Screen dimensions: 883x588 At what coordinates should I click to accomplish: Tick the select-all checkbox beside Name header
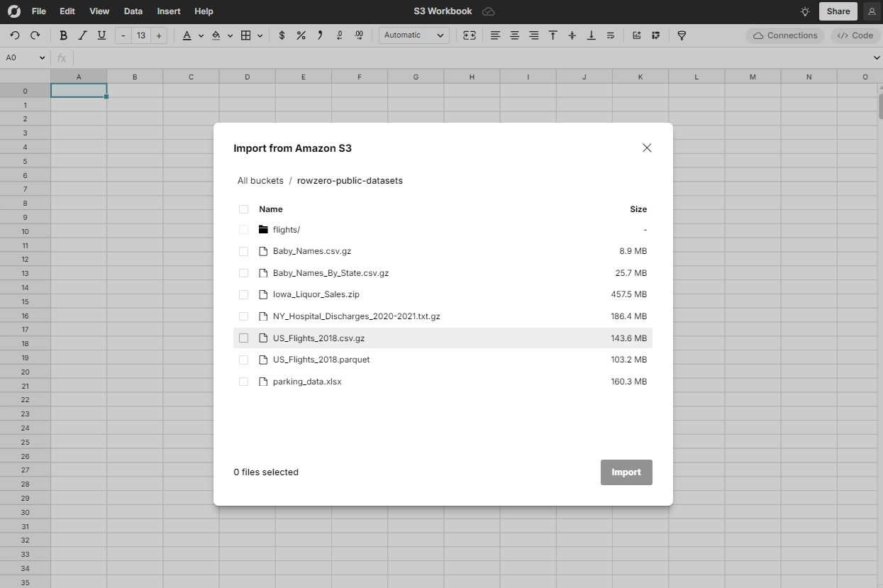pos(243,209)
